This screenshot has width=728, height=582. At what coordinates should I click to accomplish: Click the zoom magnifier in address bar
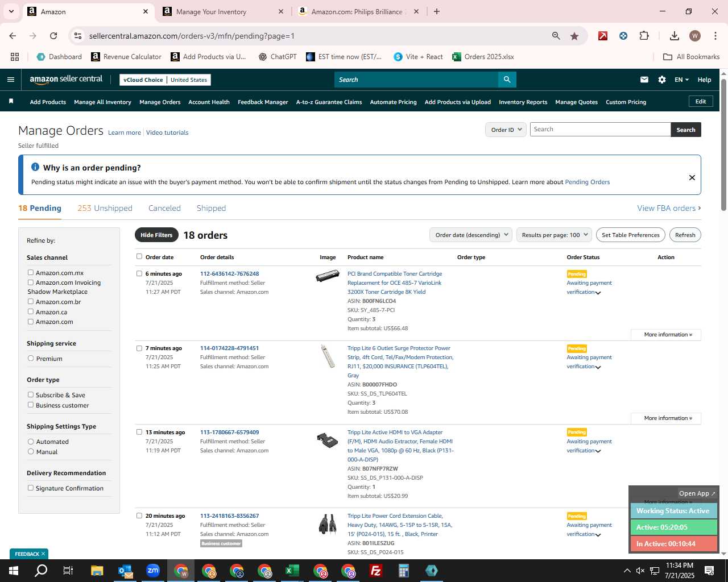coord(556,36)
